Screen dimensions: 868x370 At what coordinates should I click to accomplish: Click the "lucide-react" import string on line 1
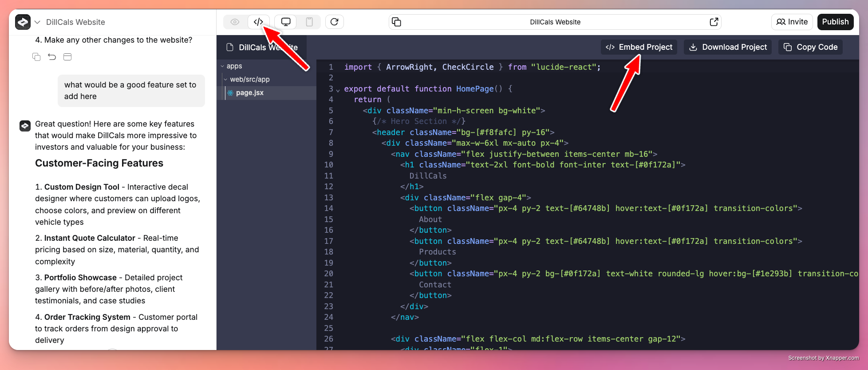(x=564, y=67)
